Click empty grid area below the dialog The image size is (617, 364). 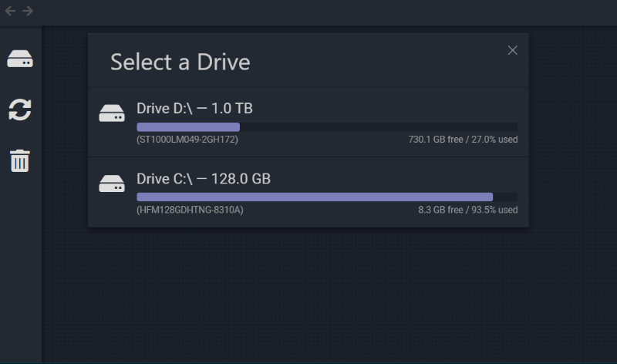308,295
